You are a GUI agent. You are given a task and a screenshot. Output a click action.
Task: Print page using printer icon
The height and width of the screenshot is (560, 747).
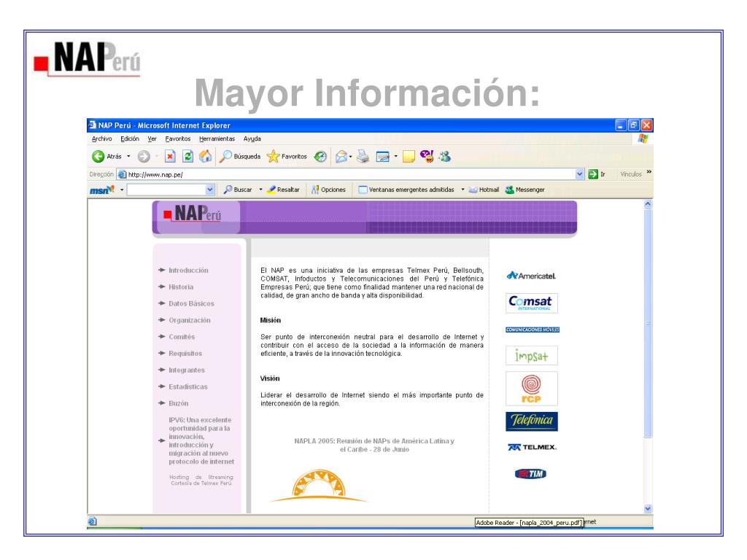363,156
